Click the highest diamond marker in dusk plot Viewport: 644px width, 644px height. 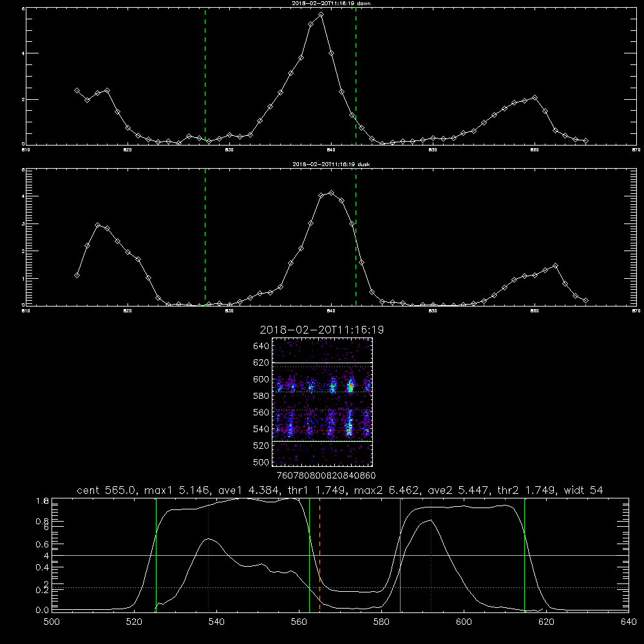tap(332, 193)
